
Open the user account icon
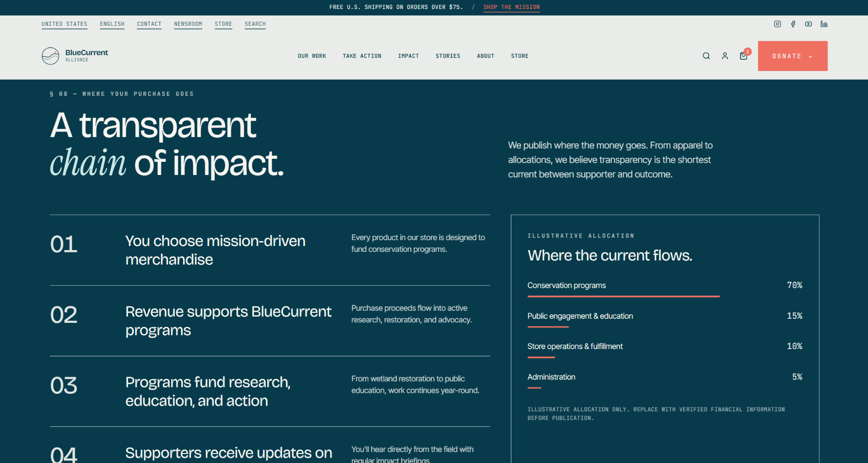tap(725, 56)
